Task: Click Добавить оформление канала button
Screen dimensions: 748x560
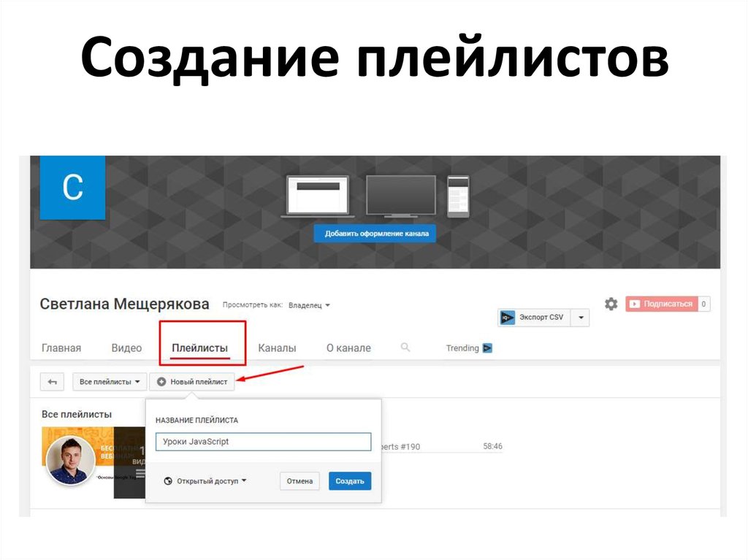Action: pyautogui.click(x=375, y=233)
